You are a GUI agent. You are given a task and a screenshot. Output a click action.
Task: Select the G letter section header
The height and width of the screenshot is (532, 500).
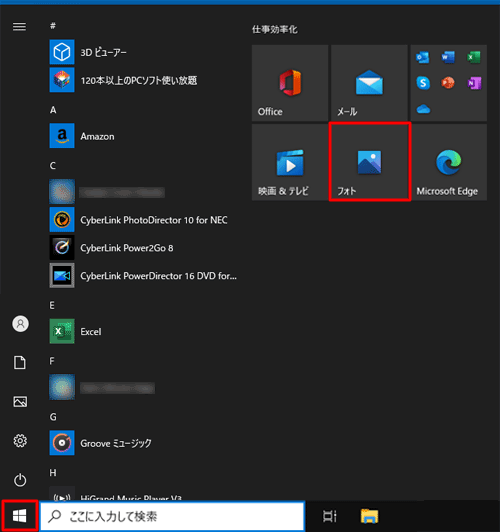click(53, 417)
